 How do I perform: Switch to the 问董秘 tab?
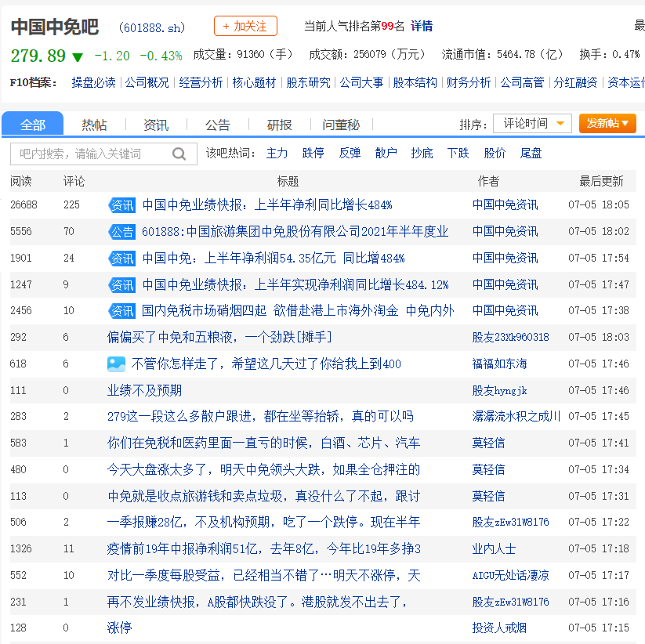click(341, 125)
